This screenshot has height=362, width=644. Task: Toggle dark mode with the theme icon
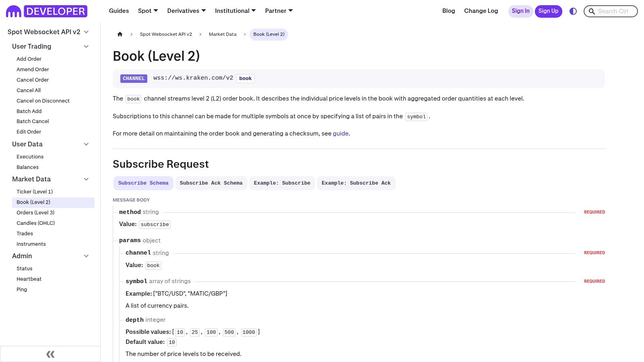tap(573, 11)
